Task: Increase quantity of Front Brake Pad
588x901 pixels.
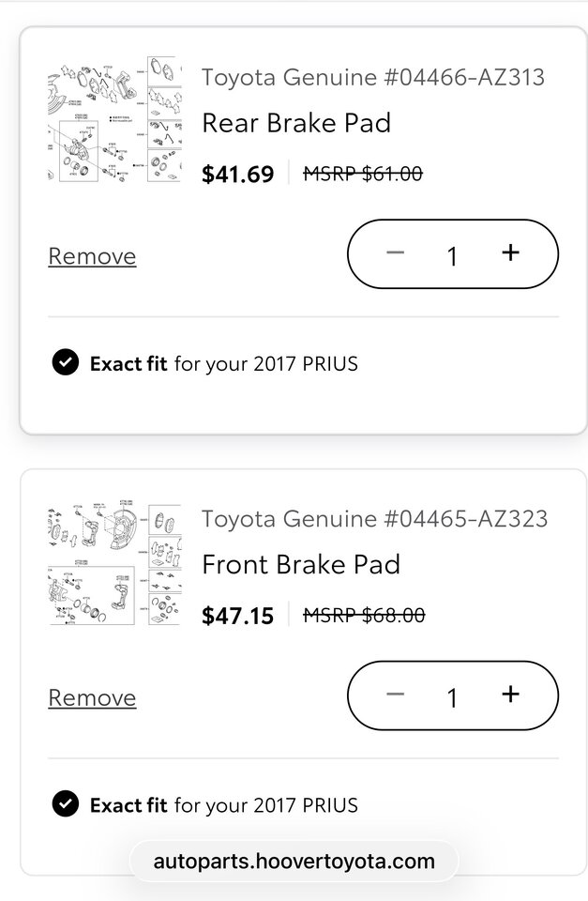Action: tap(510, 694)
